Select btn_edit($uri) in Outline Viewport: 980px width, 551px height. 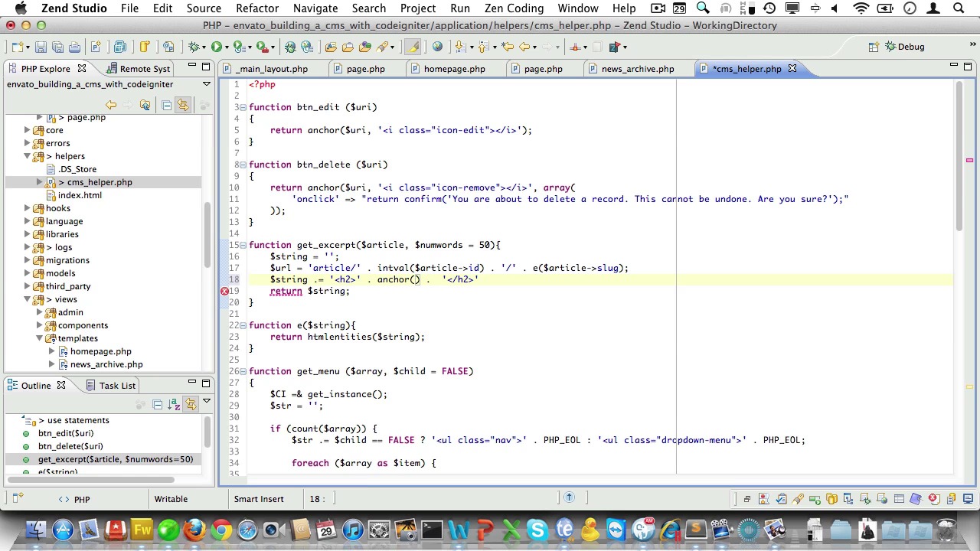pos(66,433)
